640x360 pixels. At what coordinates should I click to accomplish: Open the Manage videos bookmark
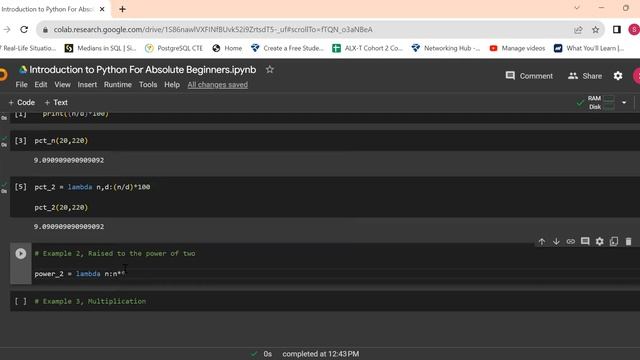517,48
